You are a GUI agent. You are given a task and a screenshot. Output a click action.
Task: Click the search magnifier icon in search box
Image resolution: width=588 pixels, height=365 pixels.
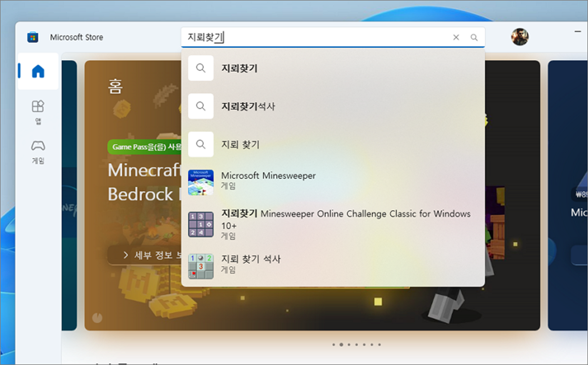click(x=474, y=37)
